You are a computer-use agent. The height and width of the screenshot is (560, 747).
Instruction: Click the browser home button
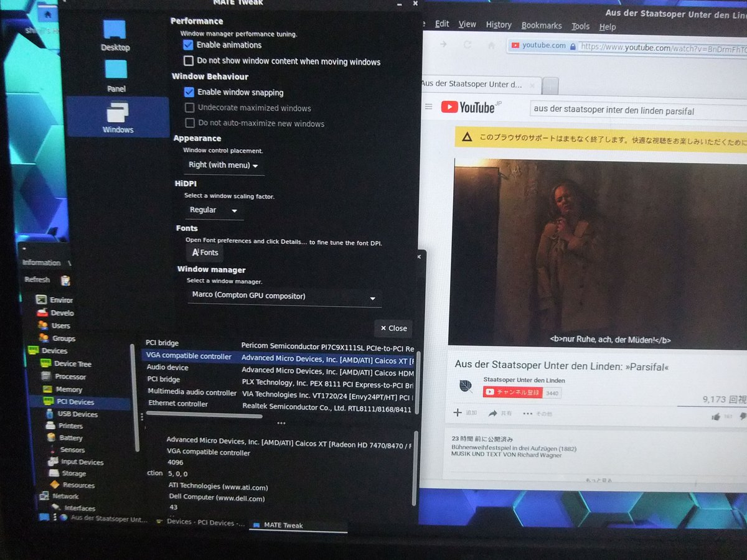tap(491, 45)
